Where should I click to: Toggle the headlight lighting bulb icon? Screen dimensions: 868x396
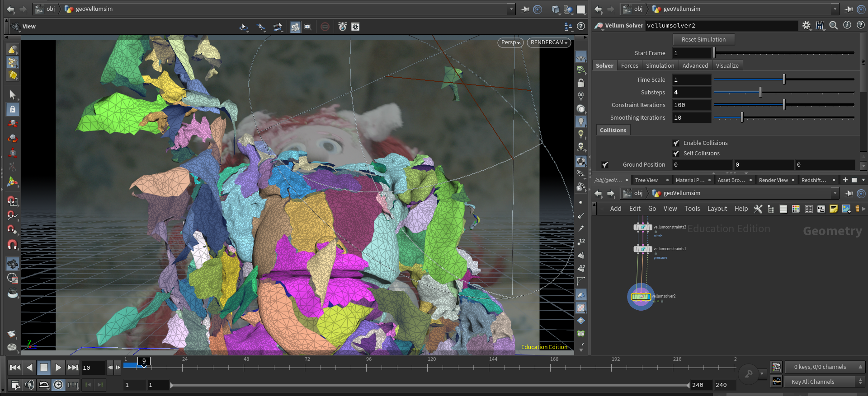[581, 121]
